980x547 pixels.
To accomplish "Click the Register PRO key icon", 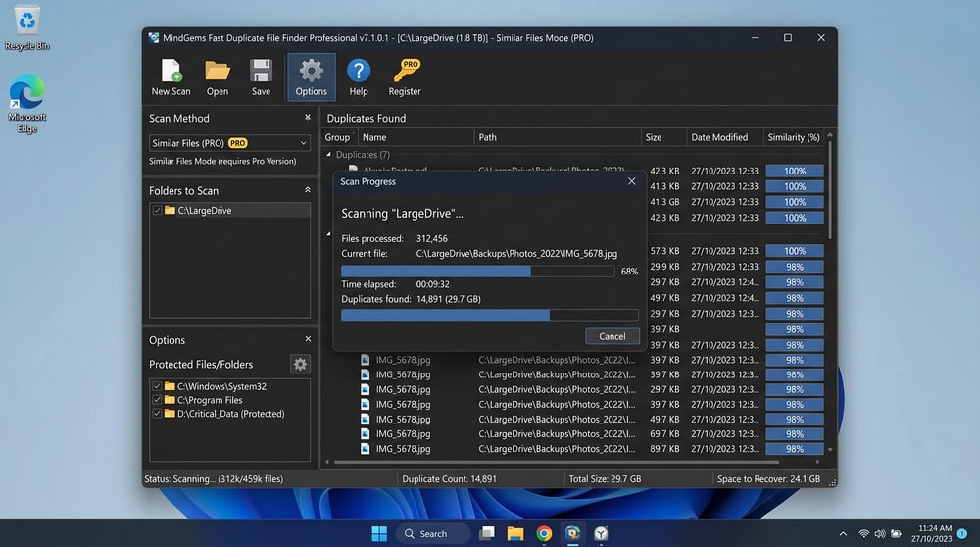I will (405, 77).
